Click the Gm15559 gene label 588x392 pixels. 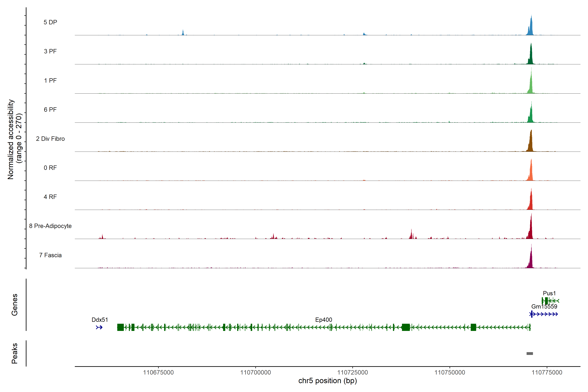pos(544,306)
